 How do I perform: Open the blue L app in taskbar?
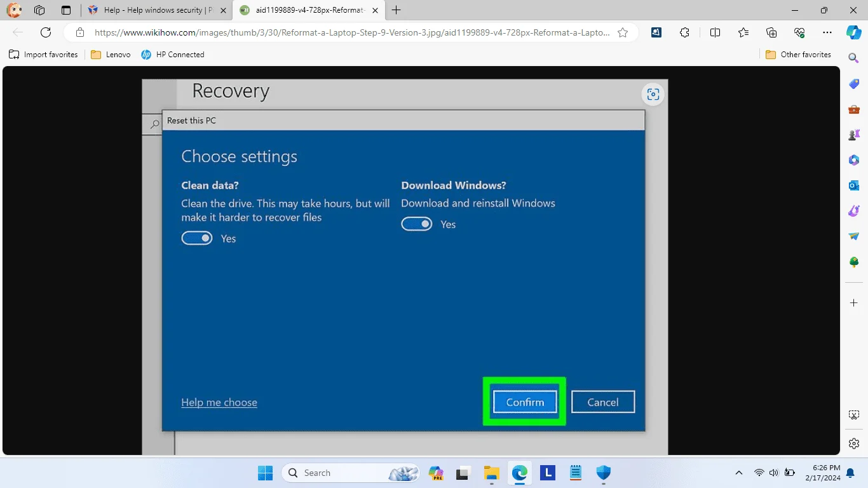click(548, 473)
